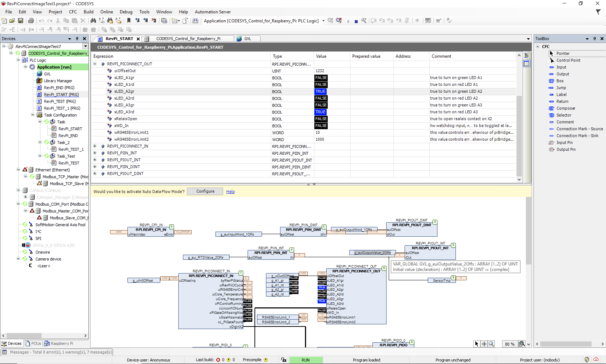The image size is (606, 364).
Task: Save the project with the floppy disk icon
Action: coord(21,21)
